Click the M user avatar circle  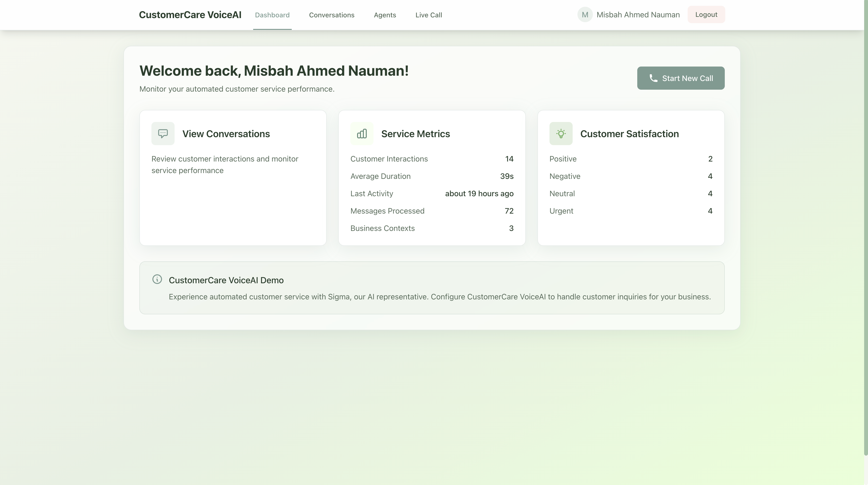click(585, 15)
